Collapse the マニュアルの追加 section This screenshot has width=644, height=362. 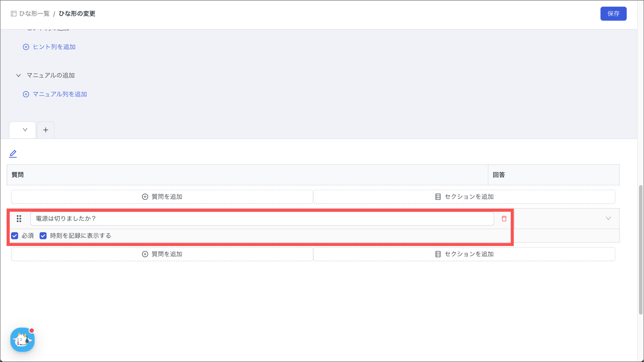[19, 75]
